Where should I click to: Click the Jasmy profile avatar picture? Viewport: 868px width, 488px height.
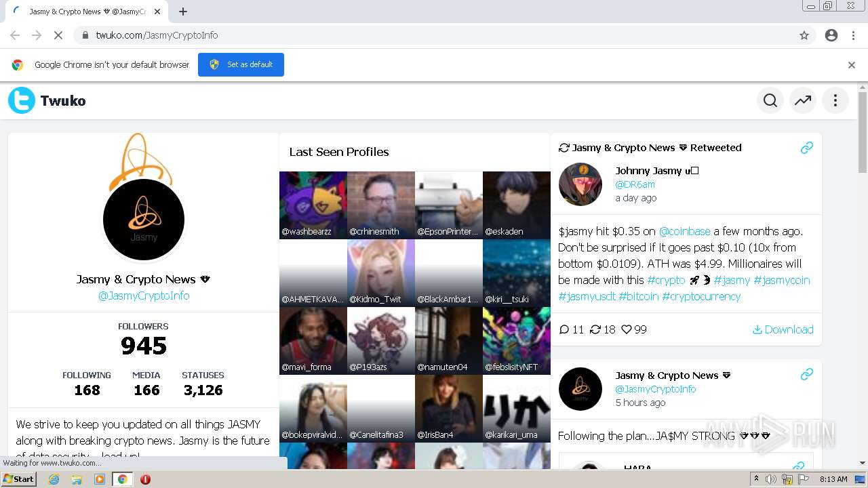pyautogui.click(x=144, y=220)
